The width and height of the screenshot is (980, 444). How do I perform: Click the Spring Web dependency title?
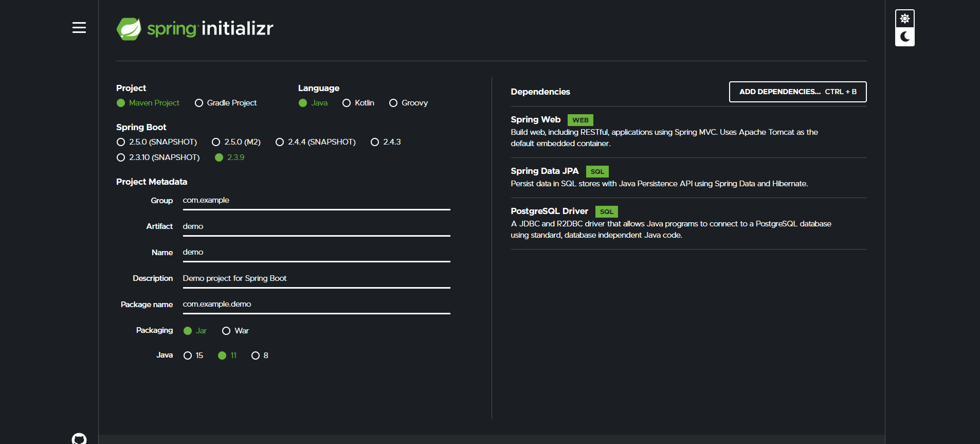[536, 119]
